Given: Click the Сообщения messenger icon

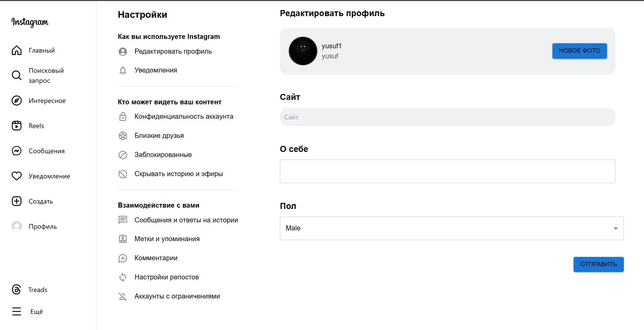Looking at the screenshot, I should [16, 151].
